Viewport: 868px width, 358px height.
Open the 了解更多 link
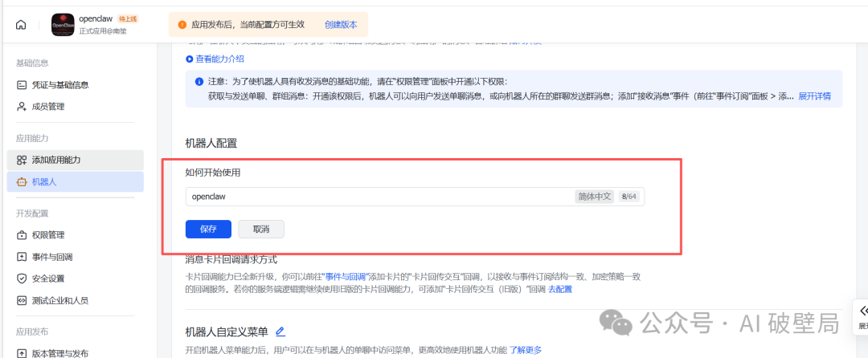[x=526, y=350]
